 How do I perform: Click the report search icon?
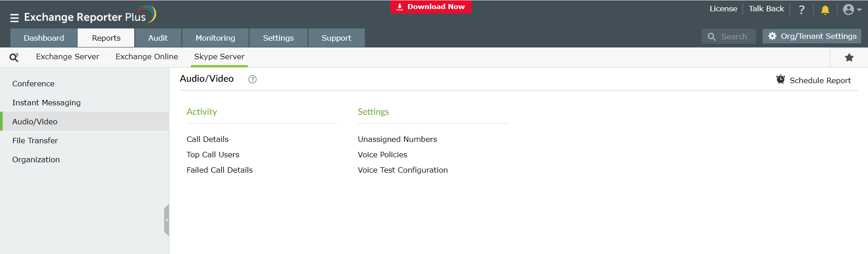coord(14,57)
